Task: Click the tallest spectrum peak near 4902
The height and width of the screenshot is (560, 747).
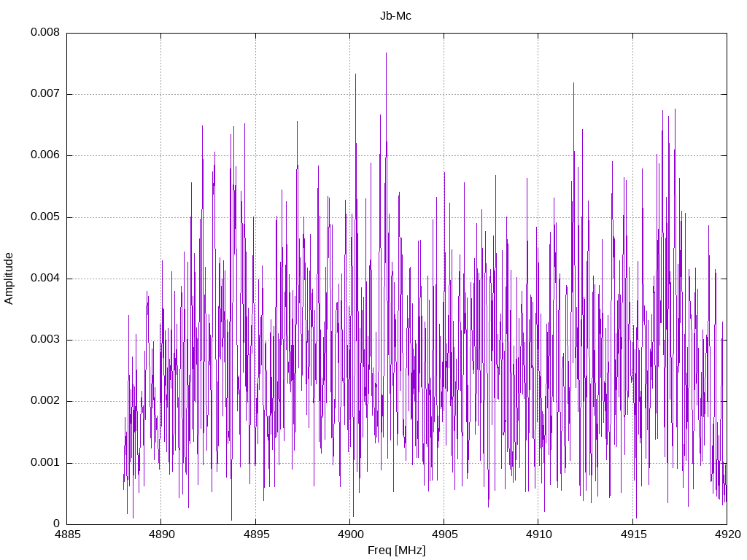Action: [386, 53]
